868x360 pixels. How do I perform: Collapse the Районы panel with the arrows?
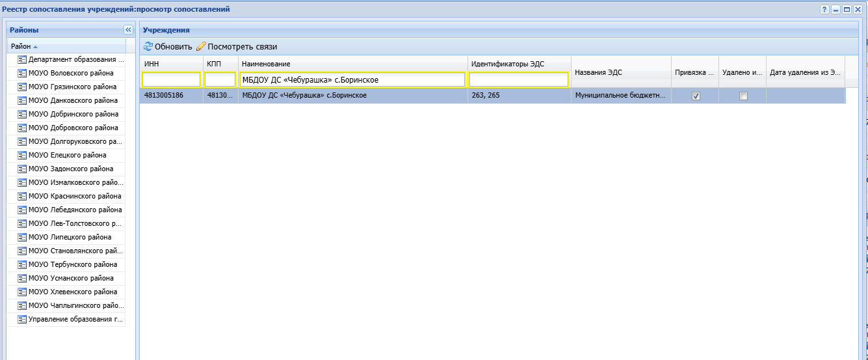128,30
